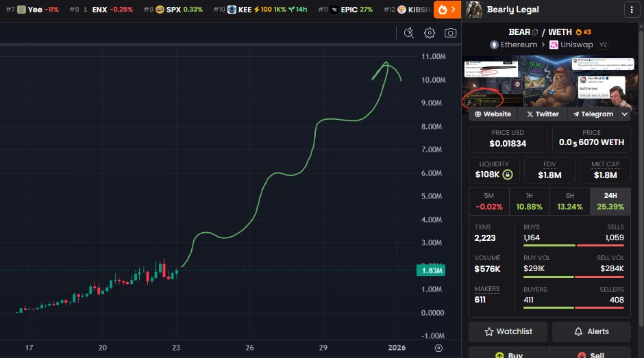
Task: Click the 1.83M current price label
Action: point(431,270)
